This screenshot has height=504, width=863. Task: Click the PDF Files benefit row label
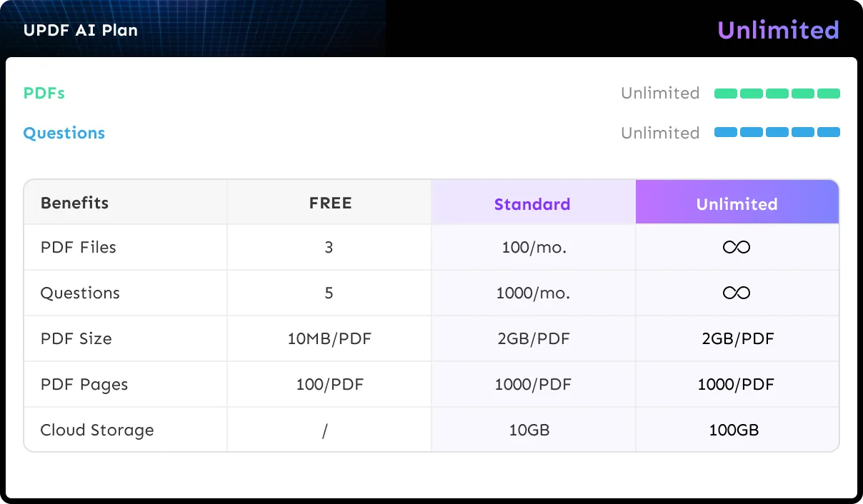pos(79,248)
